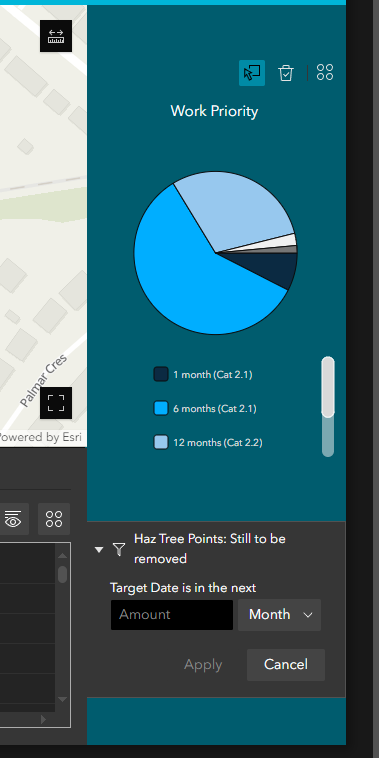Select the 1 month (Cat 2.1) legend label
Viewport: 379px width, 758px height.
213,375
